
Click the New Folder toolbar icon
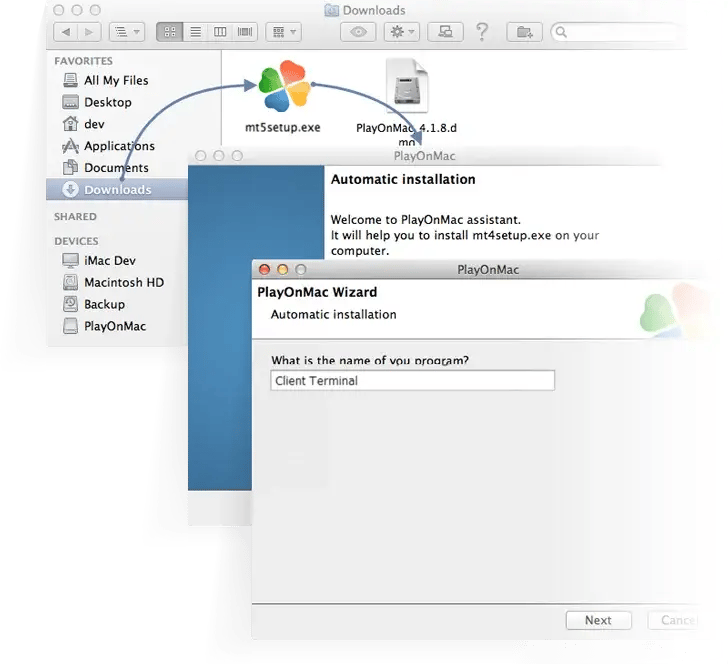tap(525, 32)
